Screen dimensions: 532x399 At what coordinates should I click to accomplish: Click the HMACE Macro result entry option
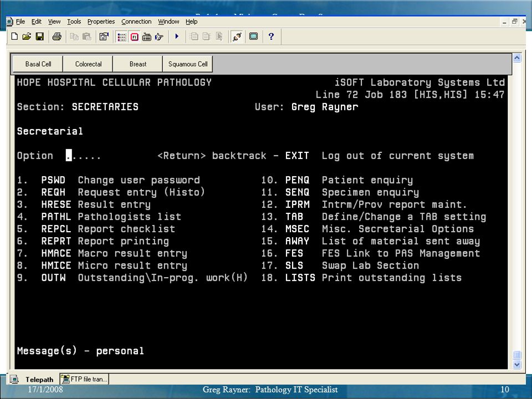pyautogui.click(x=102, y=253)
